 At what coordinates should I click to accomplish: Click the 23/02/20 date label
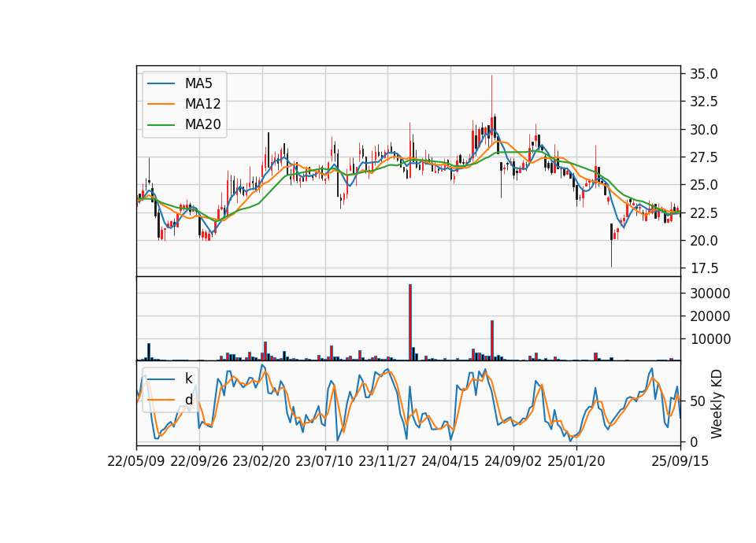[x=261, y=461]
